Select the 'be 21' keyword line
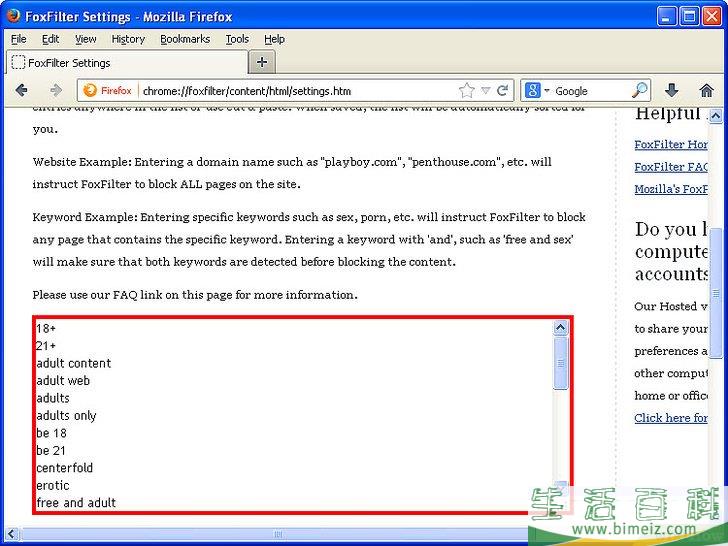The height and width of the screenshot is (546, 728). click(x=51, y=450)
